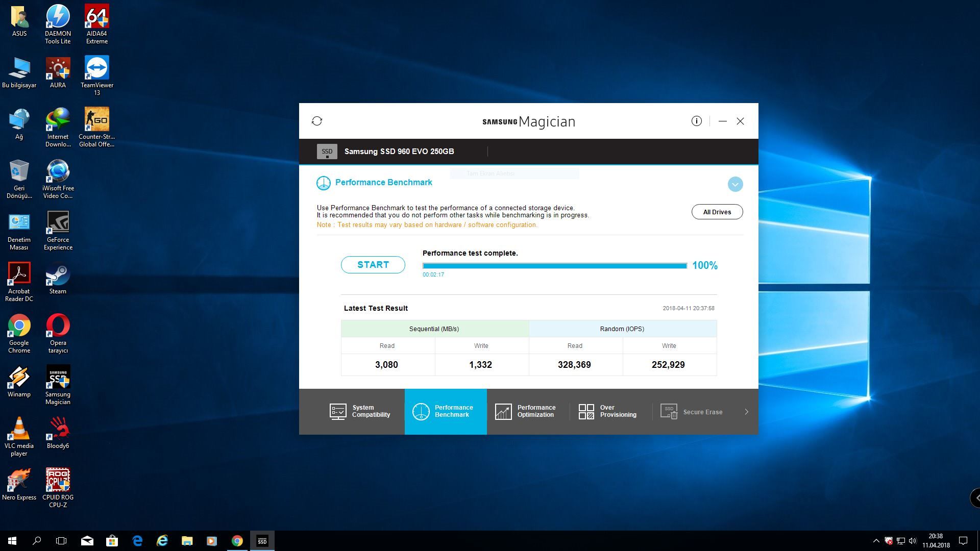The width and height of the screenshot is (980, 551).
Task: Collapse the Performance Benchmark section chevron
Action: [x=735, y=184]
